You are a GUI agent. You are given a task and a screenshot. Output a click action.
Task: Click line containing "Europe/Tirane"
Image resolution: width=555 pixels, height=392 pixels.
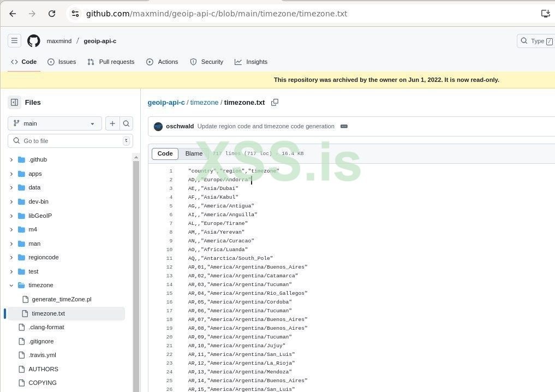[218, 223]
